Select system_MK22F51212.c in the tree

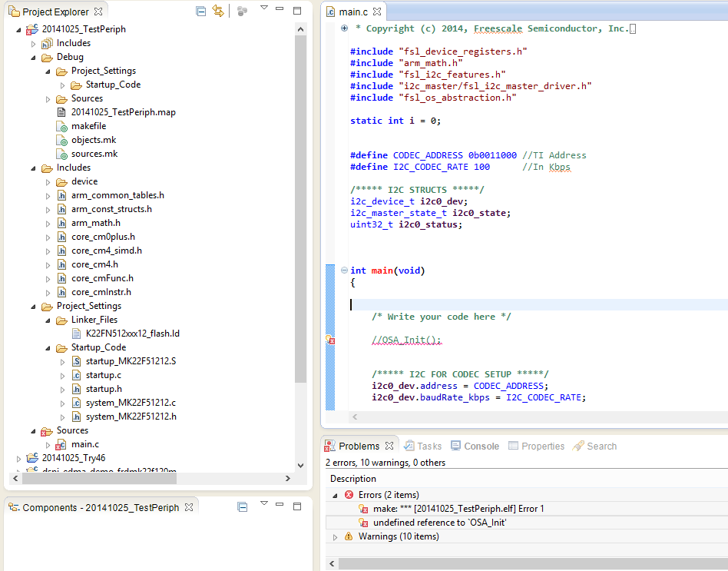(x=131, y=403)
